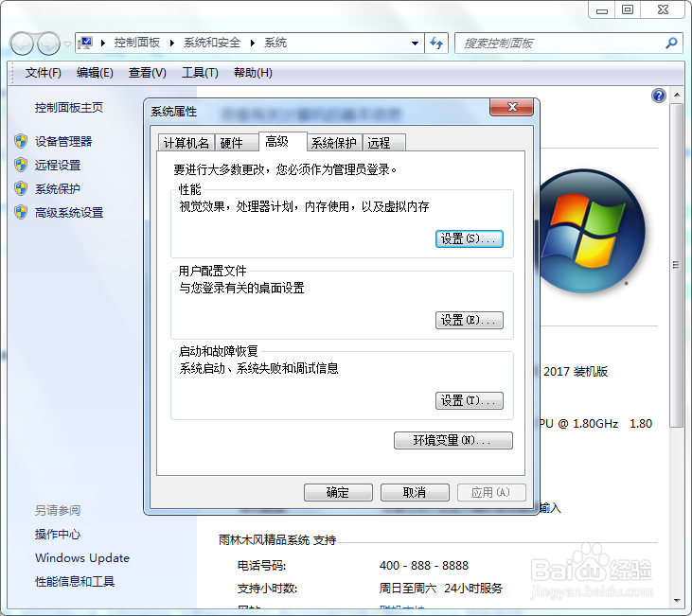This screenshot has width=692, height=616.
Task: Open address bar history dropdown
Action: pos(415,44)
